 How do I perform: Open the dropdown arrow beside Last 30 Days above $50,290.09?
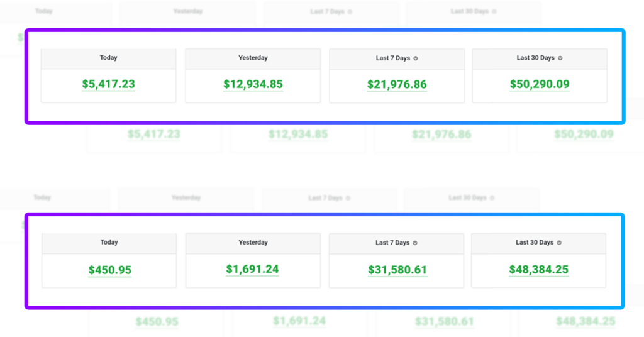click(560, 58)
